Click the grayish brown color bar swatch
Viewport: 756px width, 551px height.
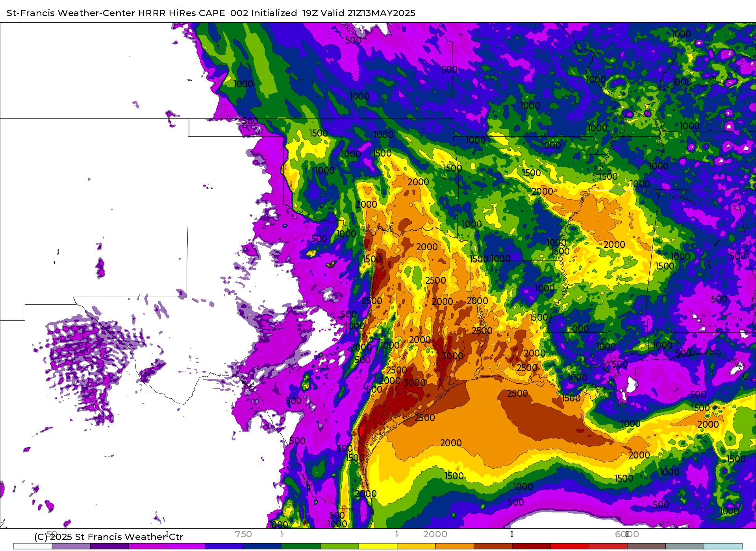(646, 546)
